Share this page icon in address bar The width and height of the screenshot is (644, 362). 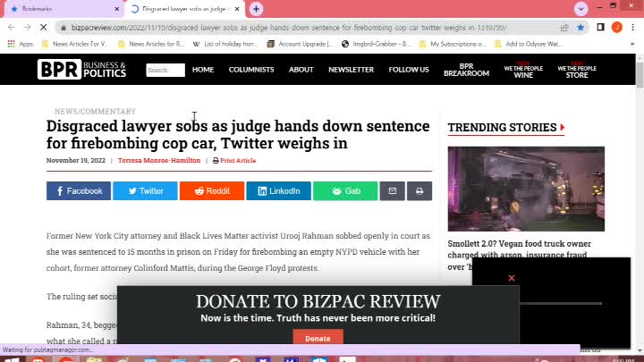point(564,28)
